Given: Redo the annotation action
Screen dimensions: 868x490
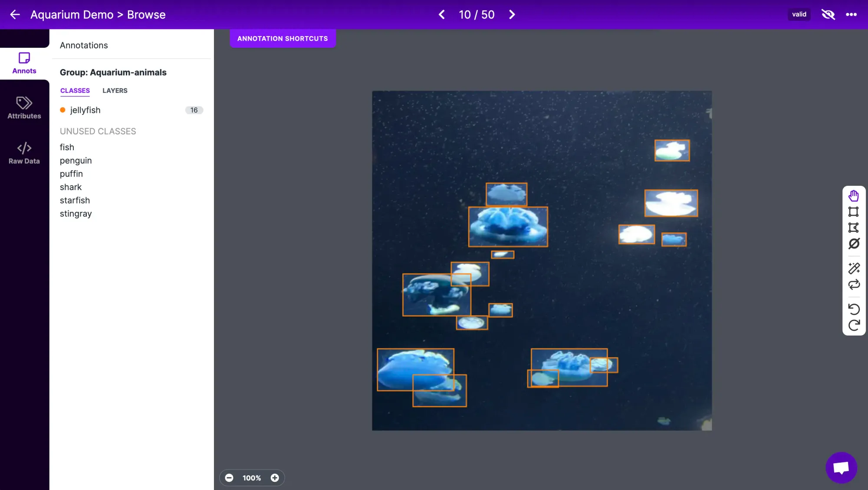Looking at the screenshot, I should (854, 326).
